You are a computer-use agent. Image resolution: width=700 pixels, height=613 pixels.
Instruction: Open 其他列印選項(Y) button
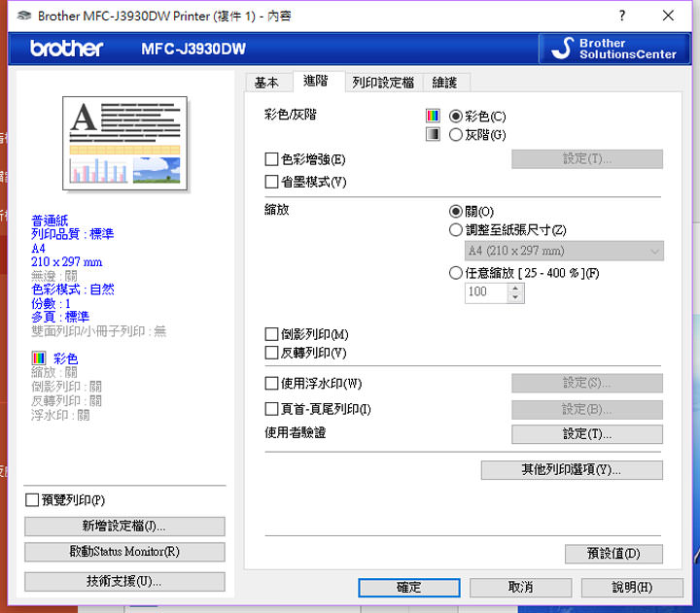click(572, 470)
